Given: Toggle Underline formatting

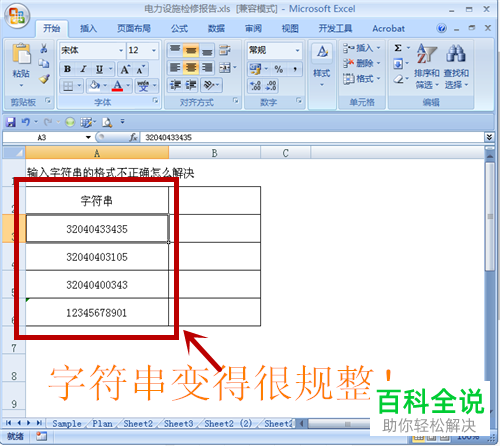Looking at the screenshot, I should pyautogui.click(x=99, y=69).
